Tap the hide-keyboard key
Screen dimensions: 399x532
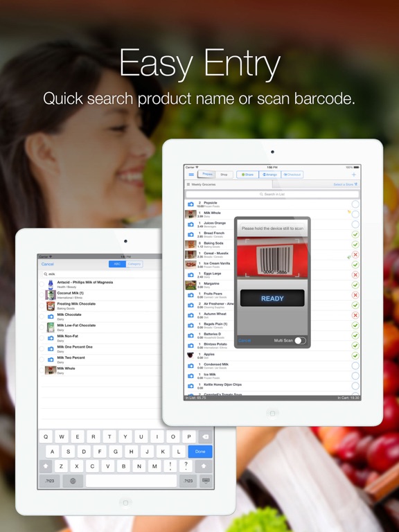coord(206,481)
